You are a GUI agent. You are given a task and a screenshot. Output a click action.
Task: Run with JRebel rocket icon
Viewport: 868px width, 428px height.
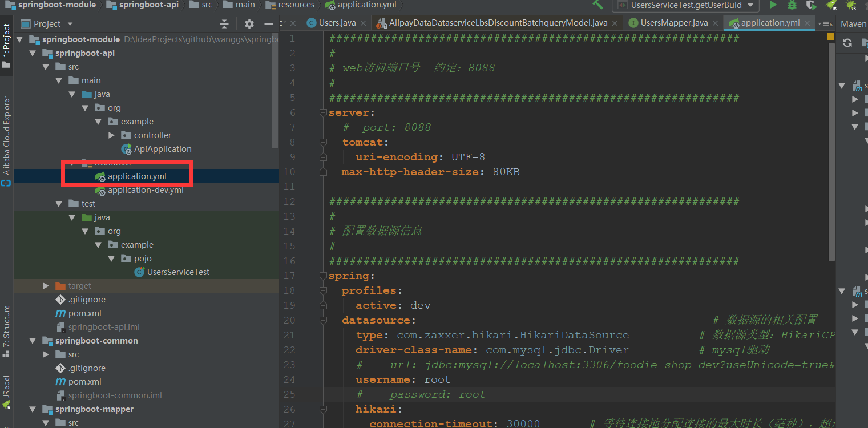click(831, 5)
